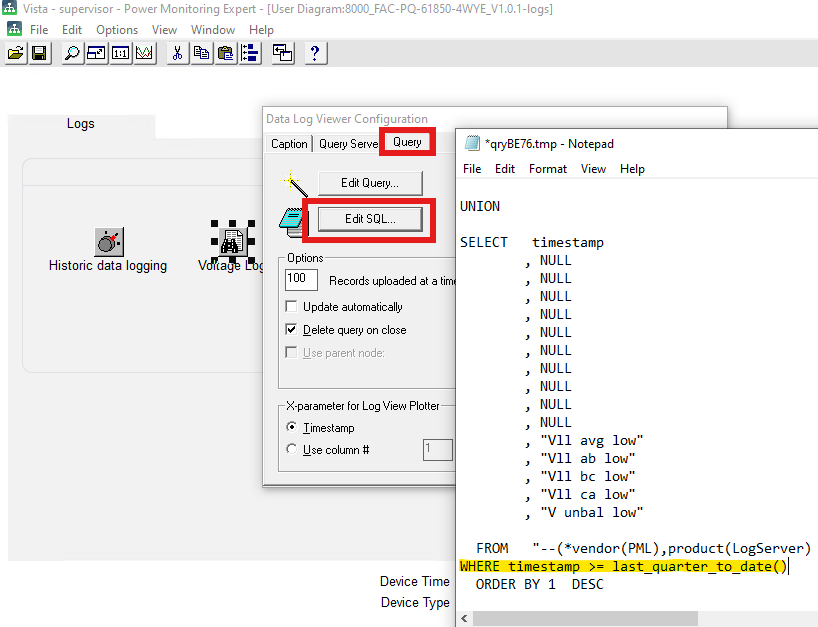Click the diagram icon beside File menu
The height and width of the screenshot is (627, 818).
click(x=14, y=29)
